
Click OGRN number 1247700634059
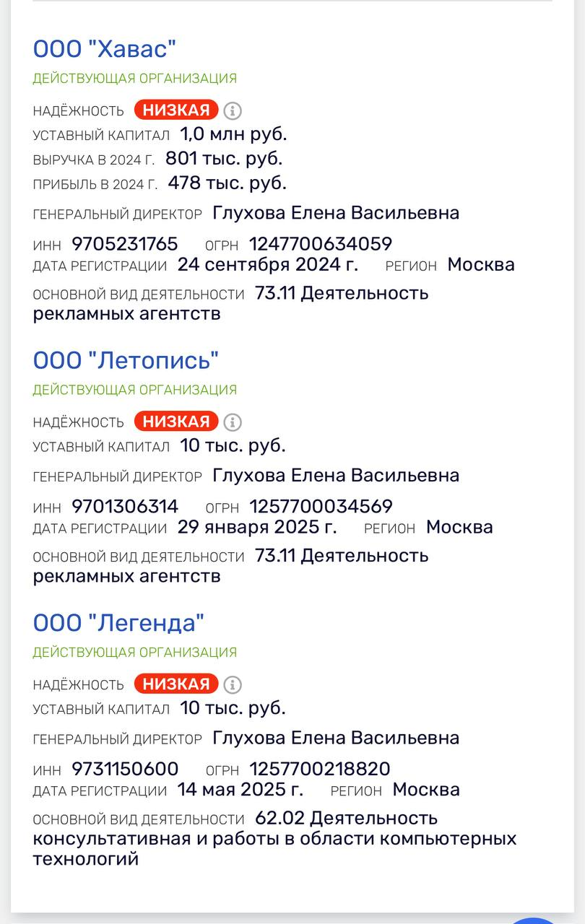(x=321, y=244)
